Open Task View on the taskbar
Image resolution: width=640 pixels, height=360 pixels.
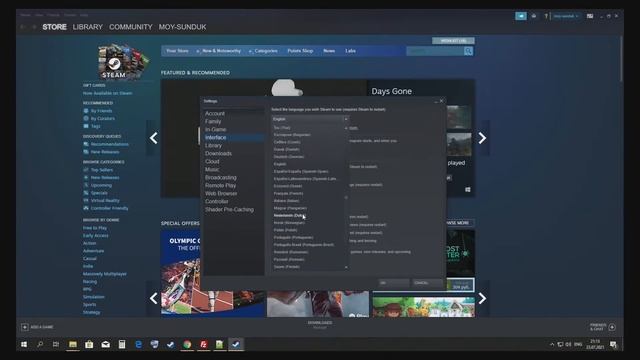56,344
